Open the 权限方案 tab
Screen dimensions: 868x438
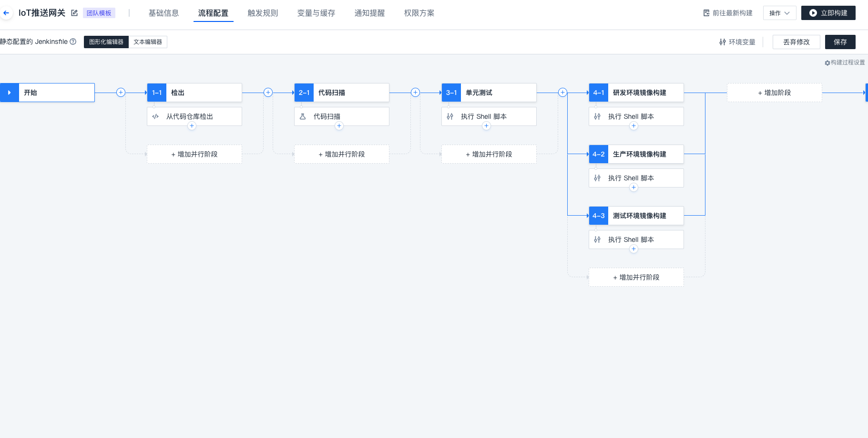(419, 13)
